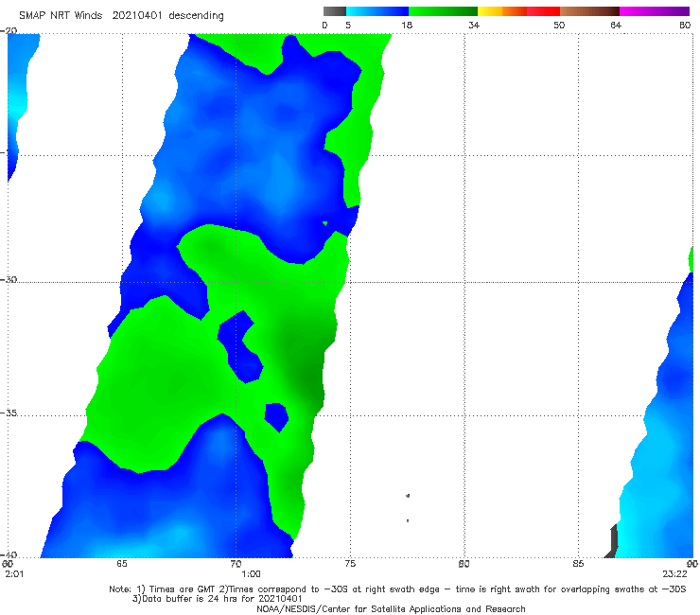Viewport: 700px width, 615px height.
Task: Click the longitude label '75'
Action: pos(350,564)
